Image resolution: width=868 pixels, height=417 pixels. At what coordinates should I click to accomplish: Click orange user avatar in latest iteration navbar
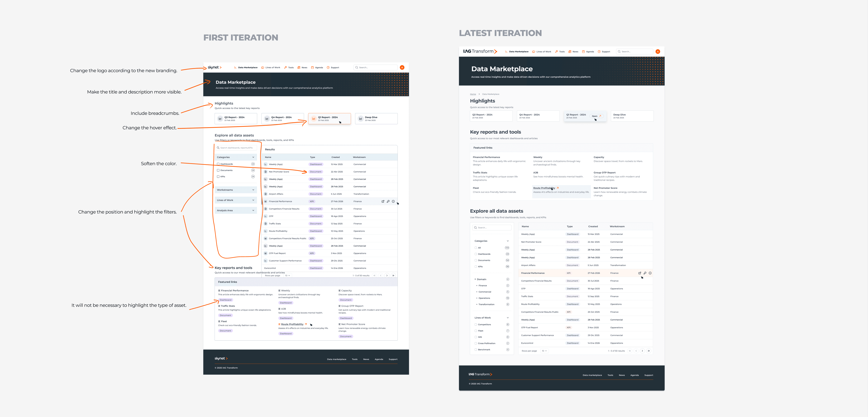click(658, 52)
